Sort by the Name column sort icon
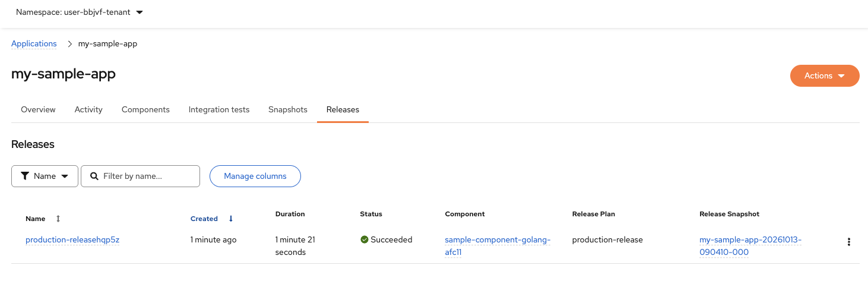Viewport: 868px width, 287px height. [58, 219]
